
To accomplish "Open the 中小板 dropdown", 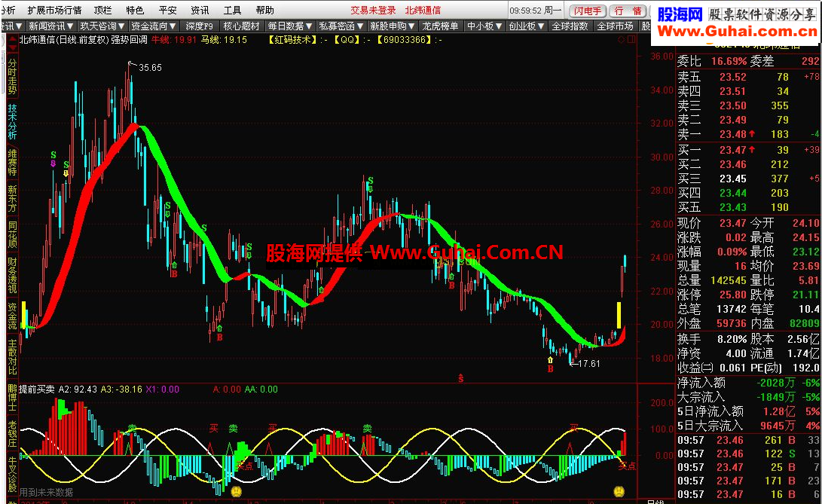I will point(484,26).
